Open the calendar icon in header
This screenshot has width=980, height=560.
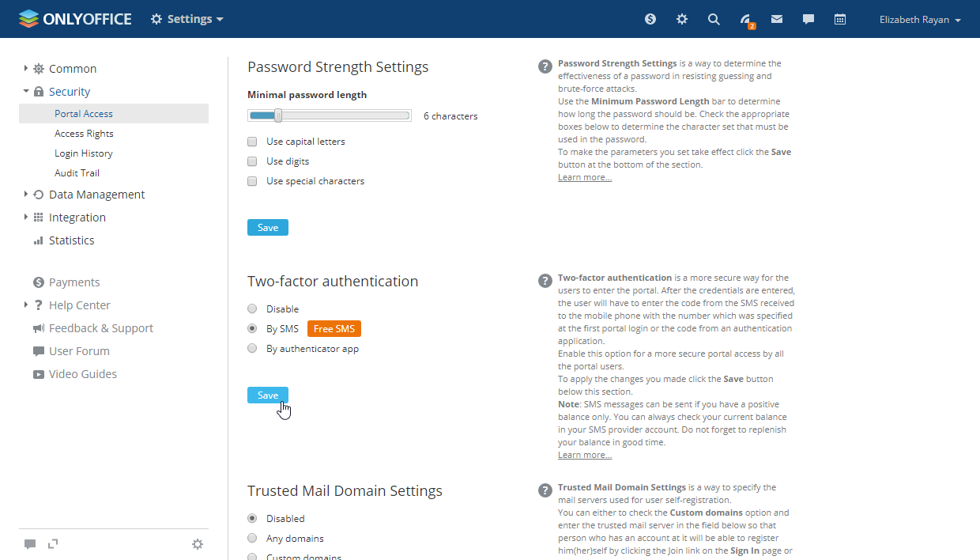point(840,19)
